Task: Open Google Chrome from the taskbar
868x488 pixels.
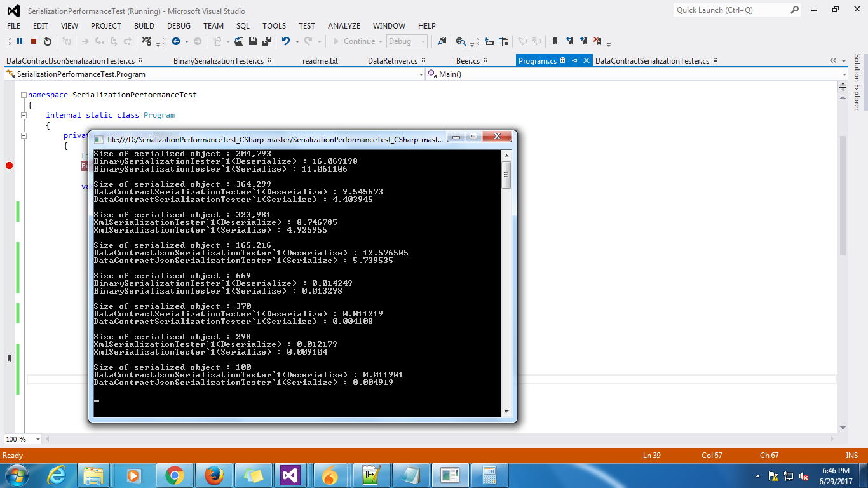Action: [x=175, y=475]
